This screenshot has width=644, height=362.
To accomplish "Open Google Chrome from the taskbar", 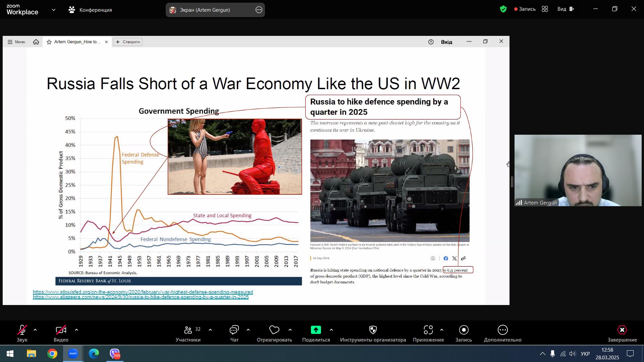I will (x=52, y=354).
